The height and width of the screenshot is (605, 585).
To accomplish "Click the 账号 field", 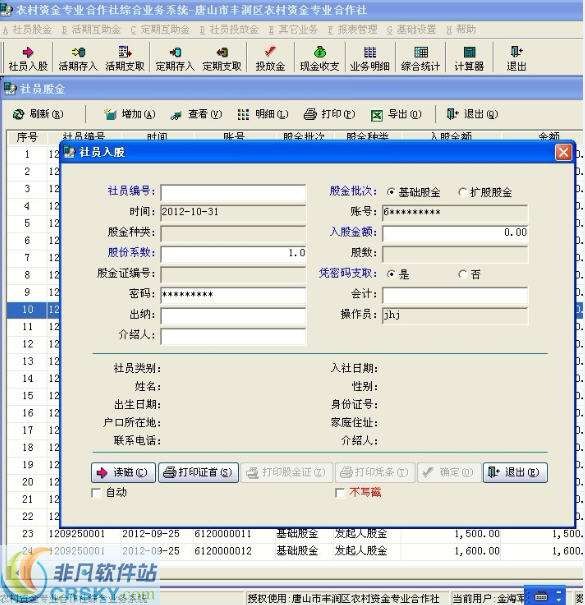I will [x=455, y=212].
